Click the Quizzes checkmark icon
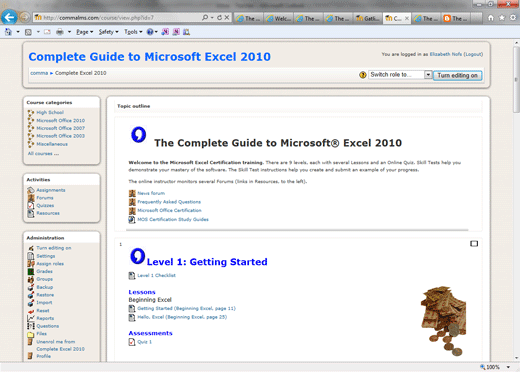520x372 pixels. 31,206
